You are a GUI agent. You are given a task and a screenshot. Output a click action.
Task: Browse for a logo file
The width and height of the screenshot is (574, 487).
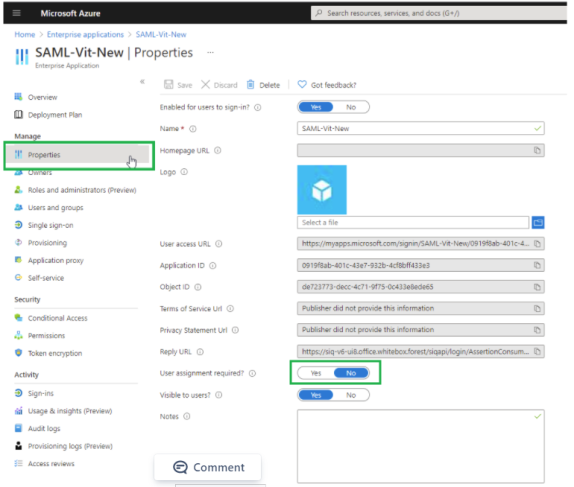pos(538,222)
